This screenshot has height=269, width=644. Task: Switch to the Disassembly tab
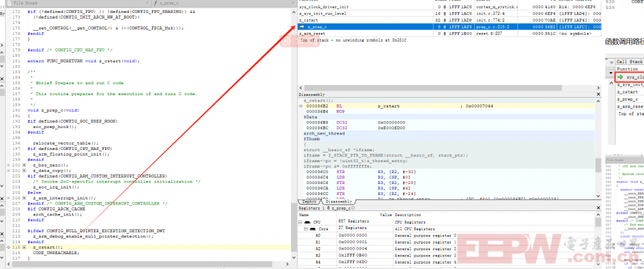coord(339,201)
